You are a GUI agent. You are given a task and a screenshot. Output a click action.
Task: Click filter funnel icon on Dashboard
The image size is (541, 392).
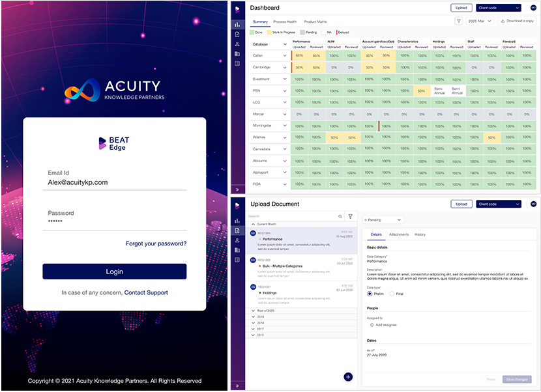459,21
